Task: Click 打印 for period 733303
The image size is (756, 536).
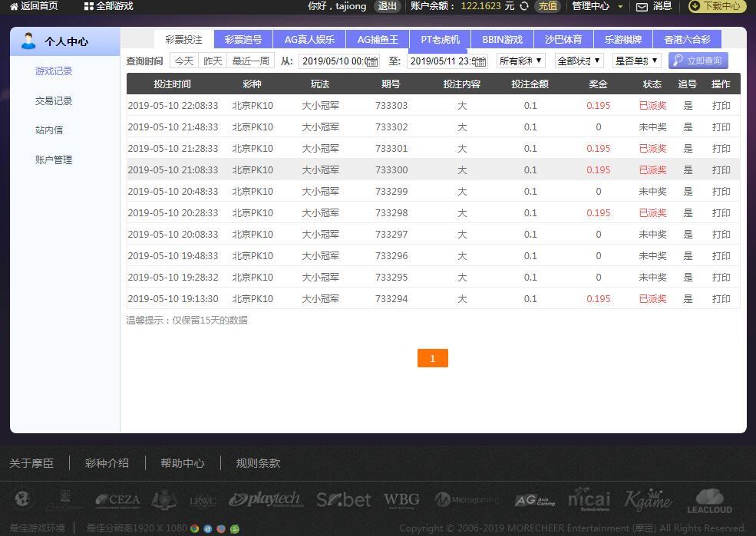Action: [721, 106]
